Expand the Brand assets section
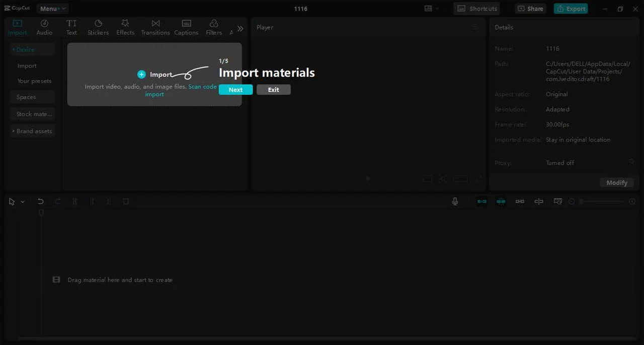Image resolution: width=644 pixels, height=345 pixels. coord(32,131)
